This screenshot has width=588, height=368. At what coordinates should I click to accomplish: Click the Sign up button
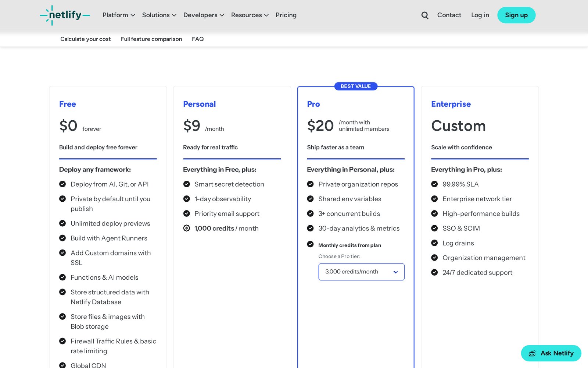coord(516,15)
